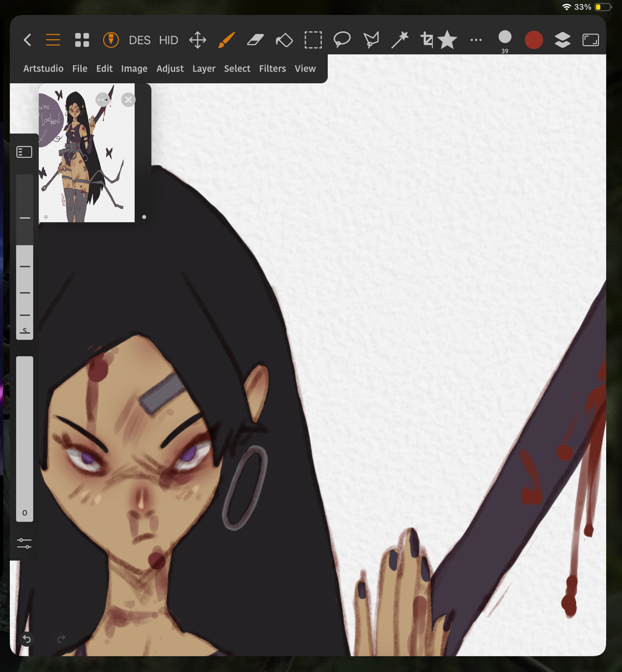The height and width of the screenshot is (672, 622).
Task: Toggle fullscreen canvas view icon
Action: point(590,40)
